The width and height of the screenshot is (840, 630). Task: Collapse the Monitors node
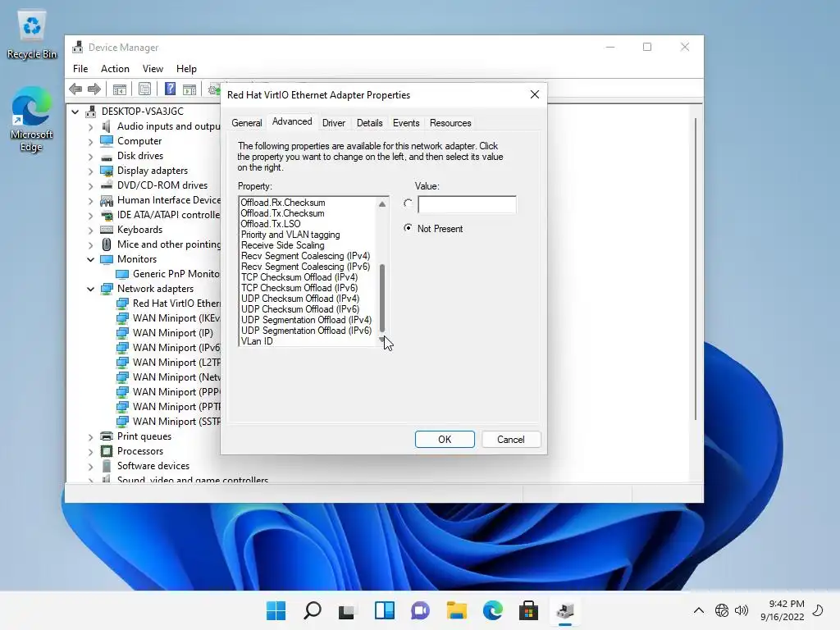point(90,259)
